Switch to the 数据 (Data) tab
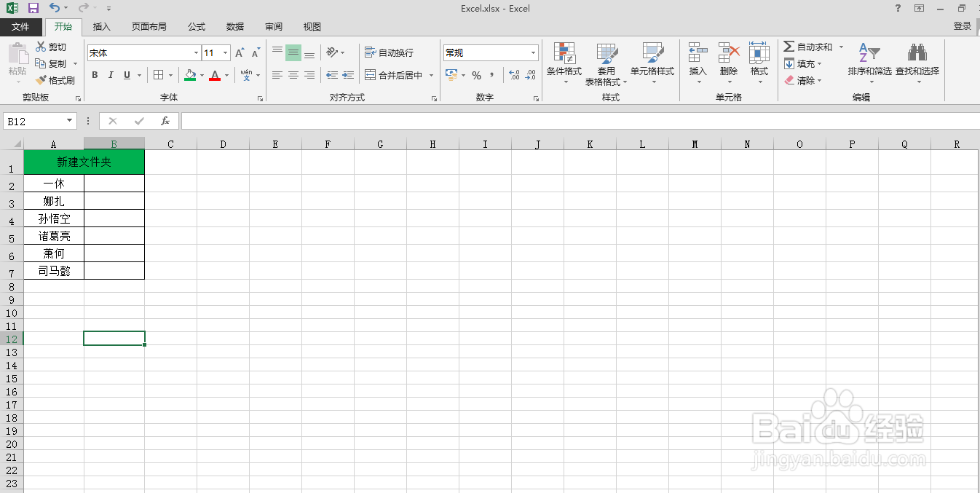Viewport: 980px width, 493px height. click(x=235, y=27)
